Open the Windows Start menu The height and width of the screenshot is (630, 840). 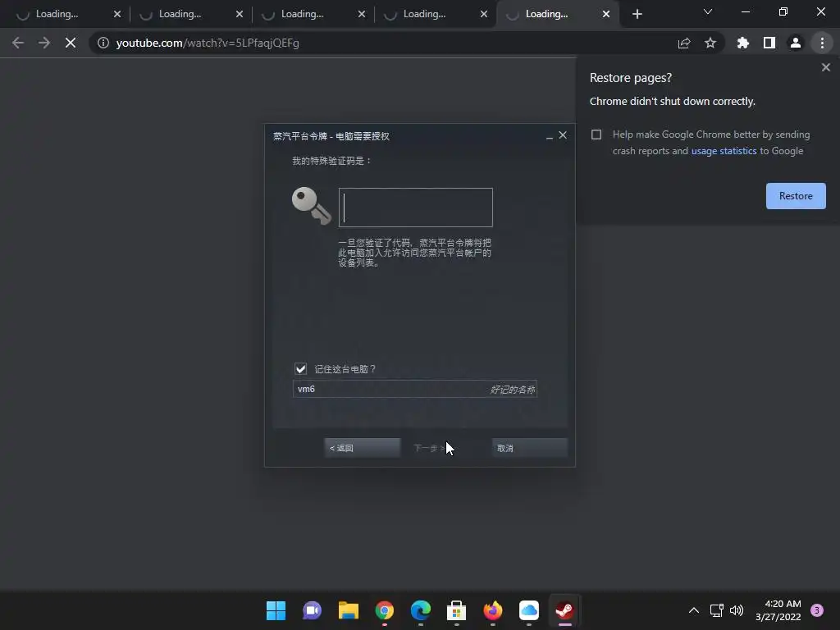[276, 610]
